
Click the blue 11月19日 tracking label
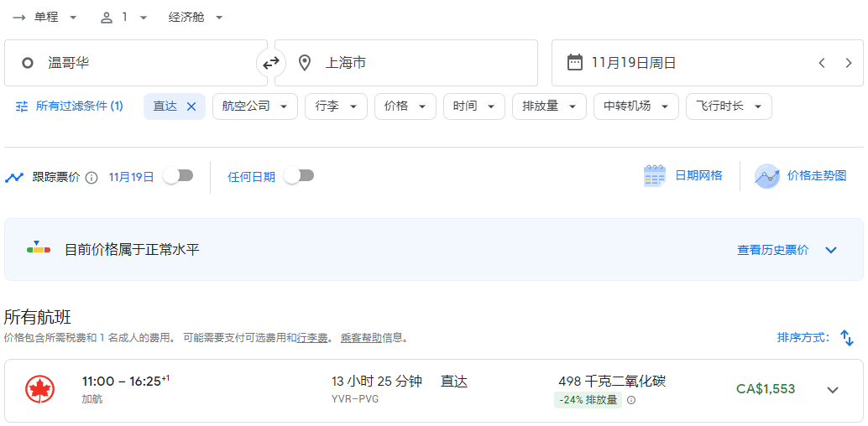131,177
